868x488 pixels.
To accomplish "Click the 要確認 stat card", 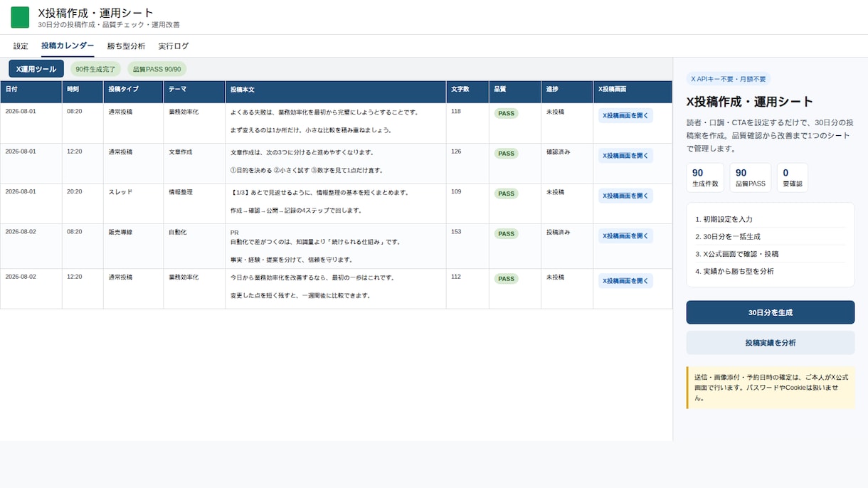I will 793,177.
